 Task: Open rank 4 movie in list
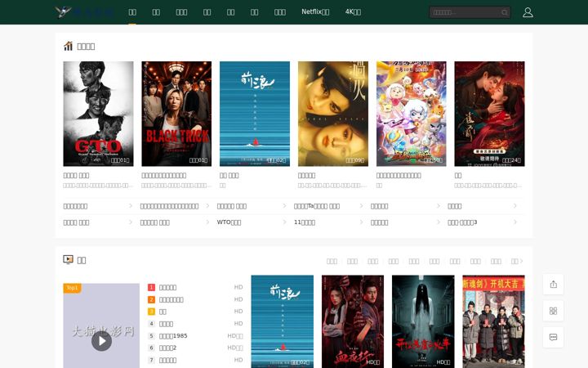point(166,324)
